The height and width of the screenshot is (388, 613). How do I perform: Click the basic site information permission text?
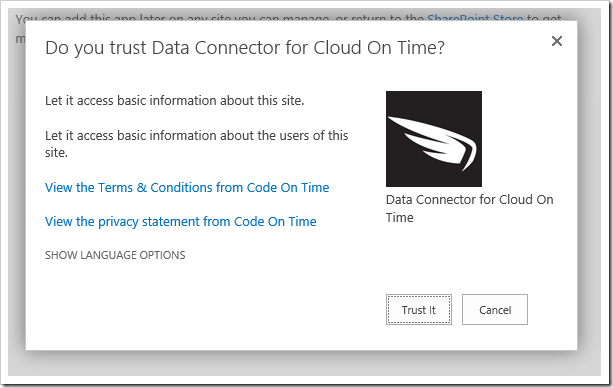(x=174, y=101)
